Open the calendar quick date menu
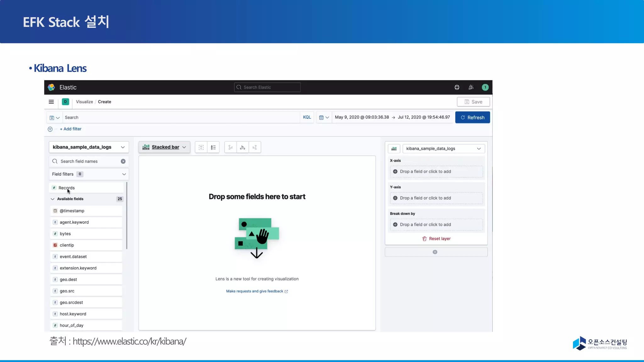This screenshot has height=362, width=644. point(324,118)
